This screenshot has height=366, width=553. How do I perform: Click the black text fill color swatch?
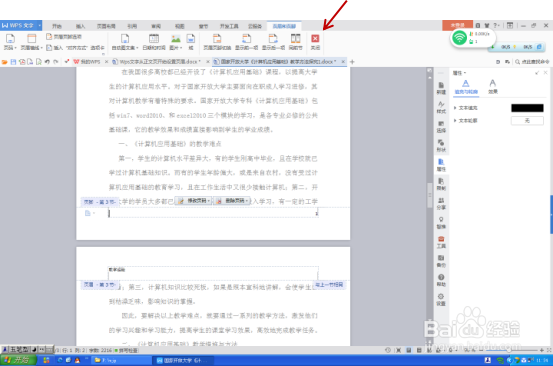tap(527, 108)
